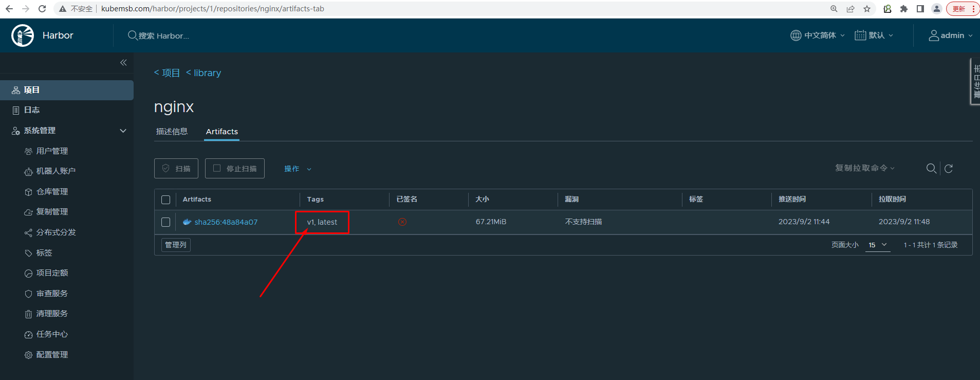Click 2023/9/2 11:44 push time cell
Viewport: 980px width, 380px height.
point(804,222)
